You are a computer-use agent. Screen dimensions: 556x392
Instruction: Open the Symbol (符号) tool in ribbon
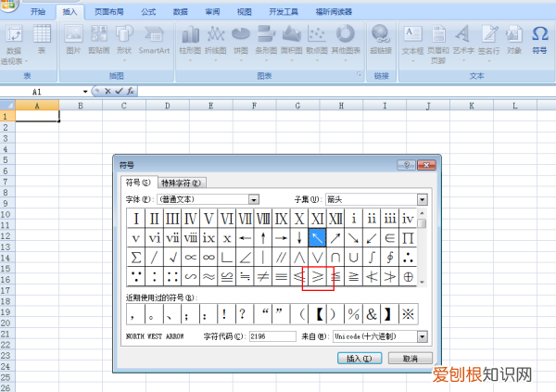(x=539, y=40)
